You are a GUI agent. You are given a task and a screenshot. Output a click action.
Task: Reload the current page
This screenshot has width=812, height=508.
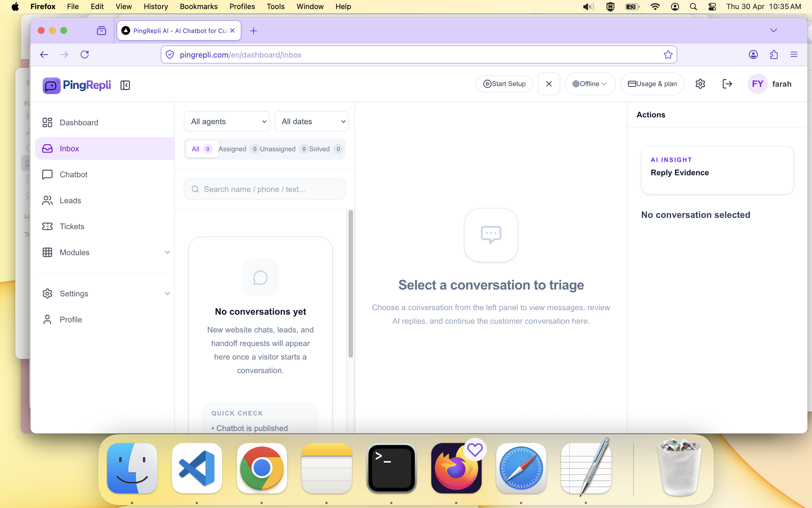(x=85, y=54)
